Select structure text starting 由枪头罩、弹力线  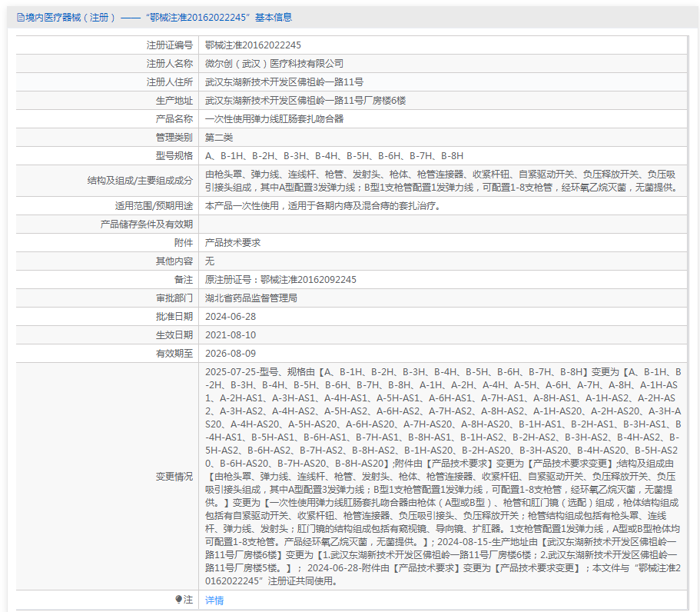(x=442, y=181)
